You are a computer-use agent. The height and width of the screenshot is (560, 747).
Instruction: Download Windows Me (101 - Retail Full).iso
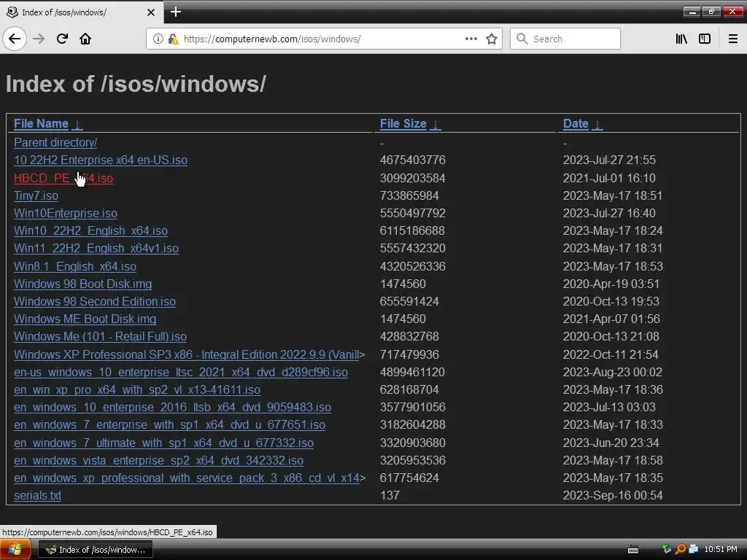click(100, 337)
